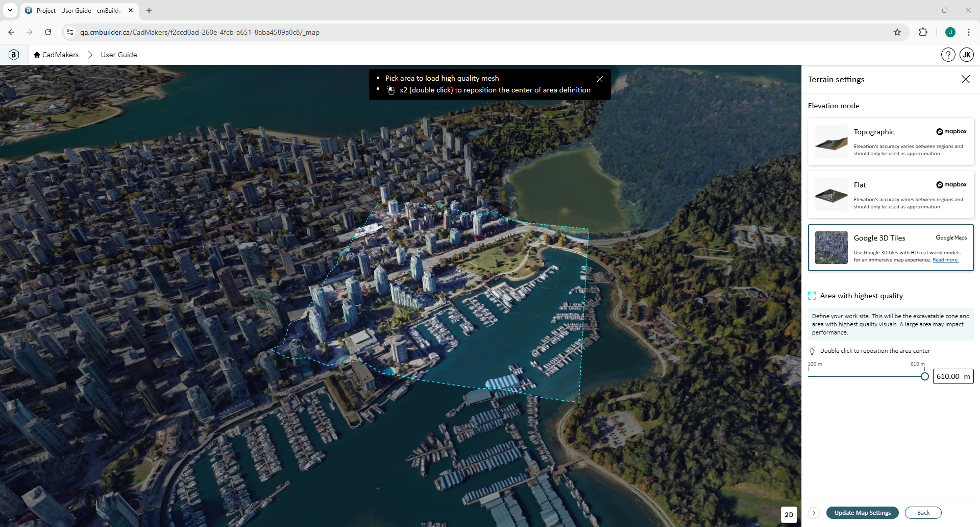Reload the page

coord(48,32)
